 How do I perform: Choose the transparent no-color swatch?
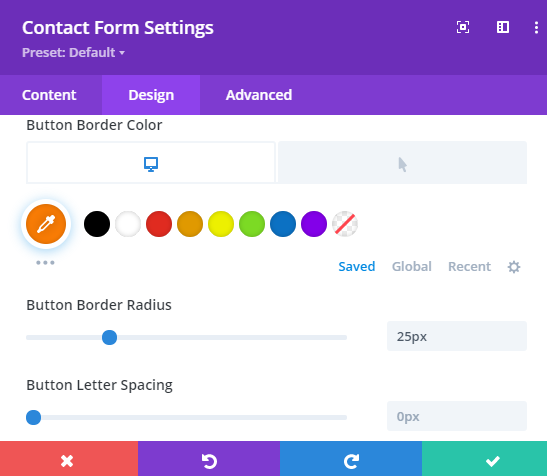pyautogui.click(x=345, y=224)
